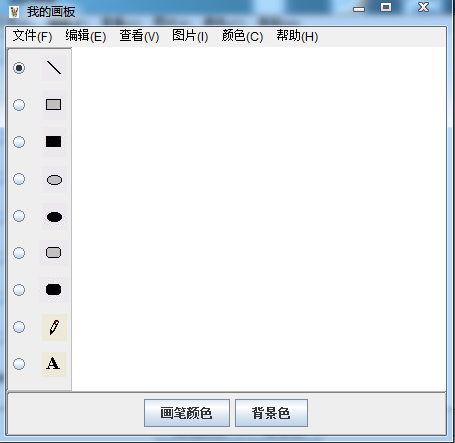Expand the 图片(I) menu
The image size is (455, 443).
click(x=190, y=36)
